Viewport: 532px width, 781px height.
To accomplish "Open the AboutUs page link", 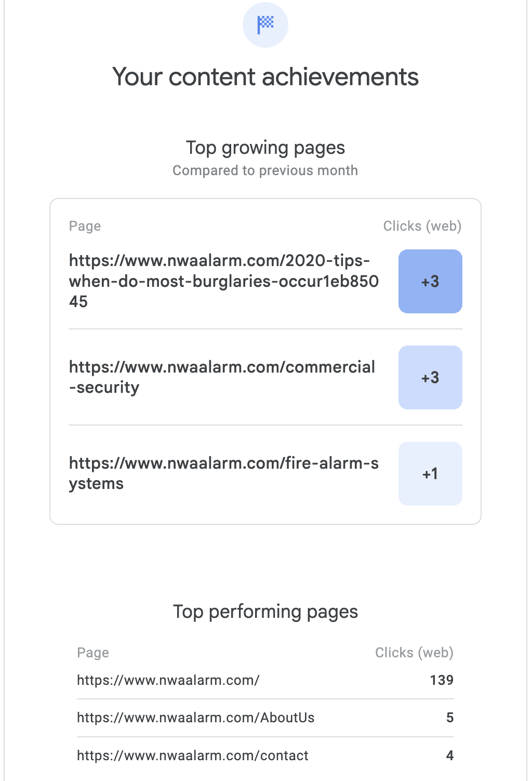I will [x=195, y=718].
